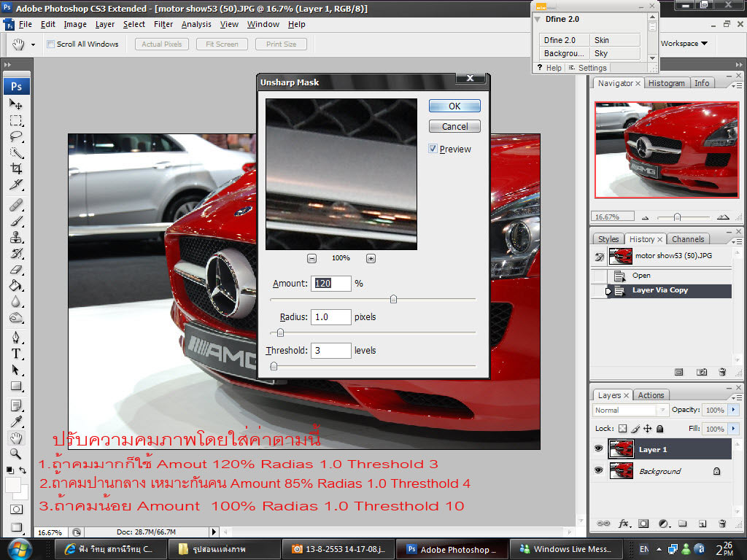Image resolution: width=747 pixels, height=560 pixels.
Task: Select the Horizontal Type tool
Action: 16,354
